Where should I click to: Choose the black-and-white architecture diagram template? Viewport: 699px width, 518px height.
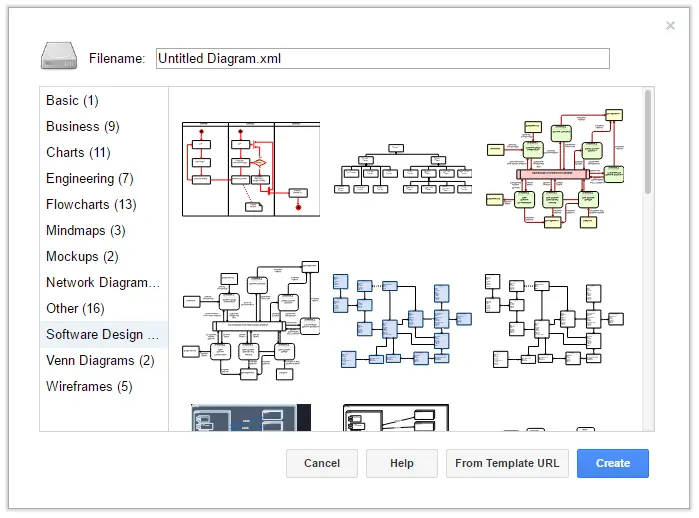(x=250, y=320)
